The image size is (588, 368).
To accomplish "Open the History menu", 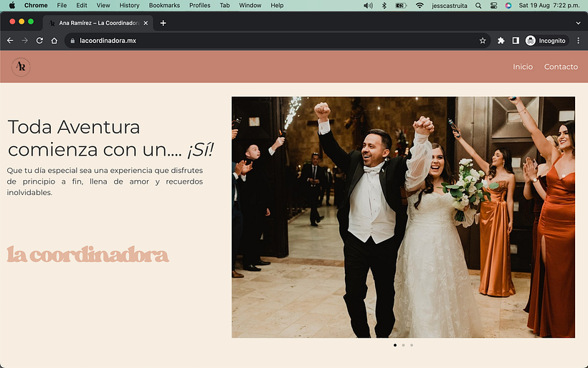I will coord(129,5).
